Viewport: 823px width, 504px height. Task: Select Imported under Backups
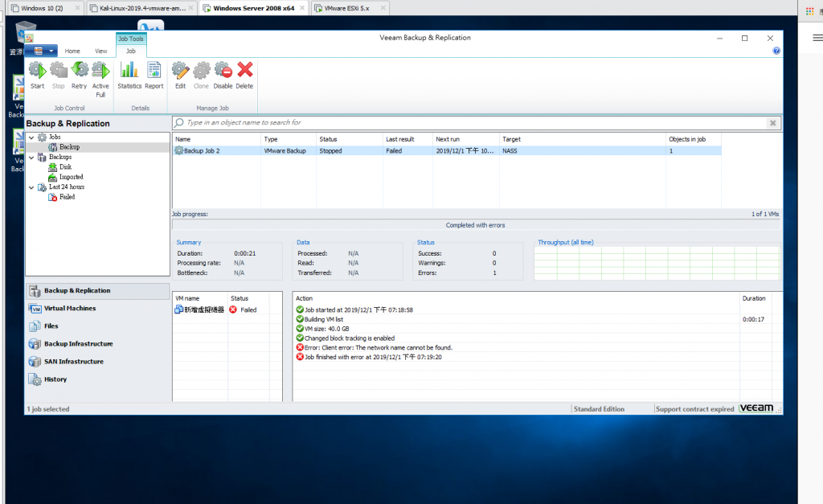[71, 177]
